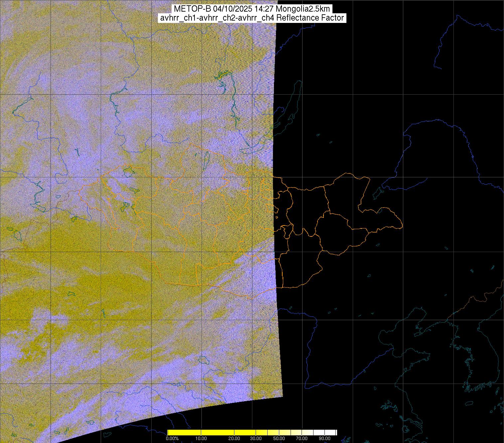The image size is (504, 443).
Task: Click the METOP-B title line at top
Action: [x=252, y=9]
